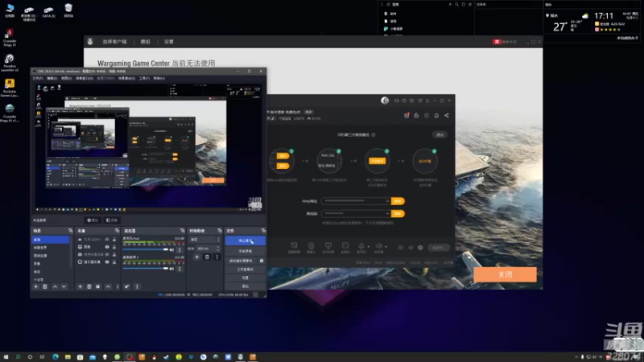
Task: Mute the 麦克风/Aux channel in the Mixer
Action: [x=171, y=249]
